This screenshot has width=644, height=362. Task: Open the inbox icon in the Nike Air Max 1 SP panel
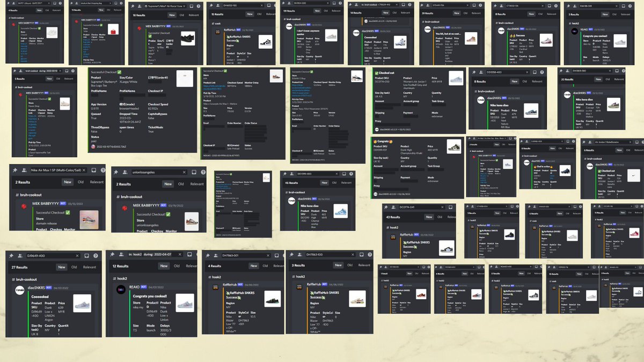tap(93, 170)
